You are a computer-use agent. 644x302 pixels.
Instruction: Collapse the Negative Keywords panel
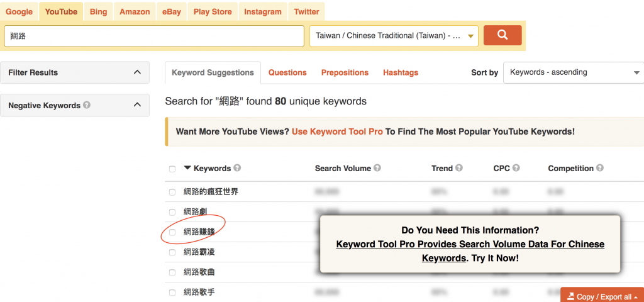[x=137, y=105]
